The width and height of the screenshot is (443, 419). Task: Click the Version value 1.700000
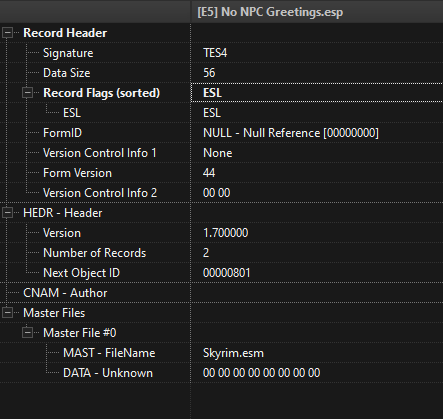(226, 233)
